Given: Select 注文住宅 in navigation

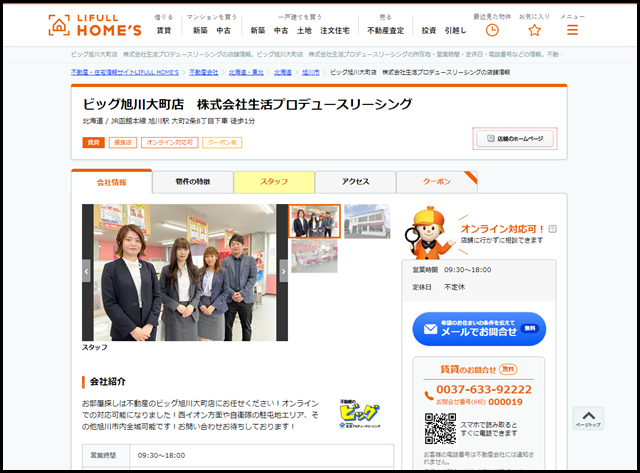Looking at the screenshot, I should (335, 30).
